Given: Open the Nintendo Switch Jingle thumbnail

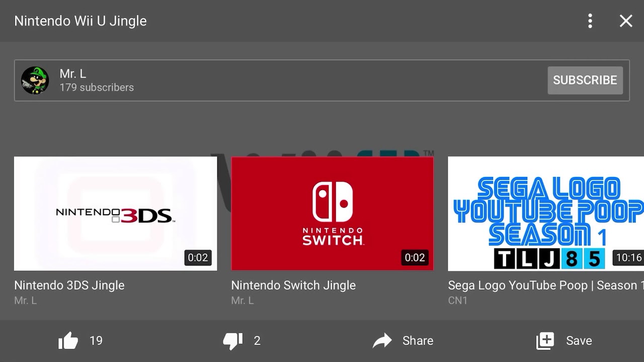Looking at the screenshot, I should pos(332,214).
